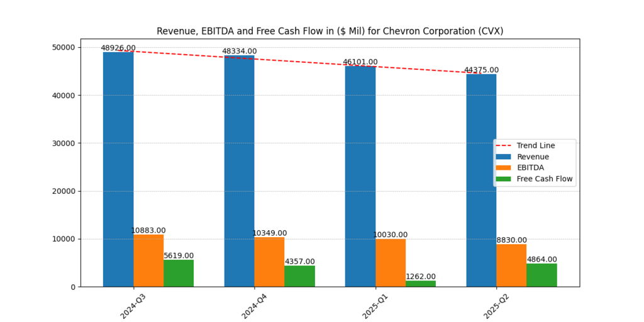This screenshot has width=644, height=322.
Task: Click the blue Revenue legend swatch
Action: point(504,157)
